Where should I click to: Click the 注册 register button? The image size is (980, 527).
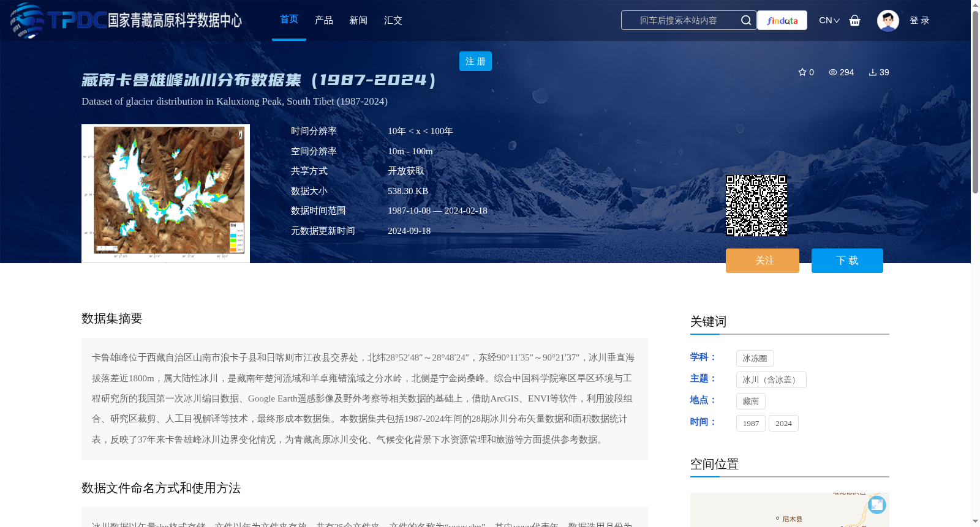pyautogui.click(x=475, y=61)
